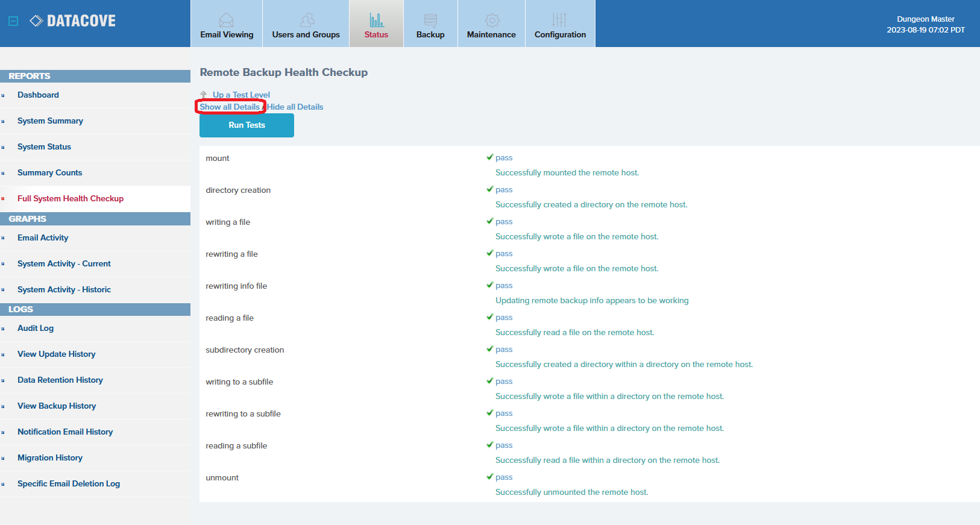980x525 pixels.
Task: Click the Hide all Details link
Action: pyautogui.click(x=295, y=107)
